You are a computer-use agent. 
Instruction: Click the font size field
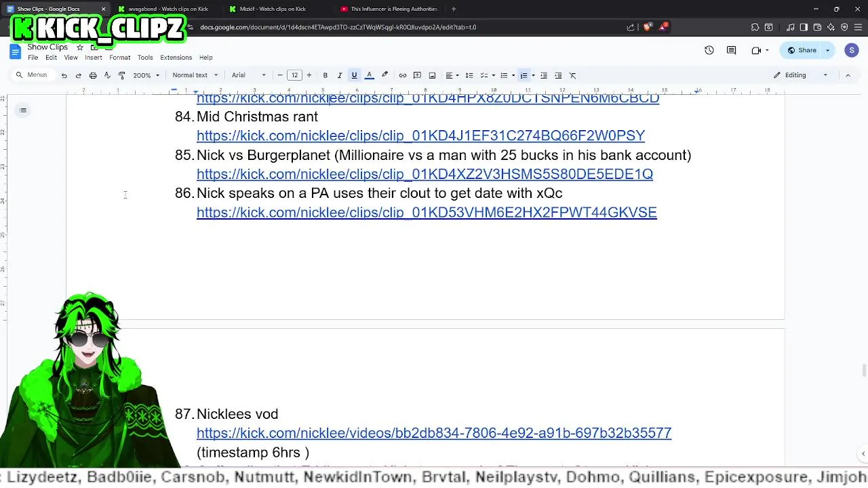coord(294,75)
